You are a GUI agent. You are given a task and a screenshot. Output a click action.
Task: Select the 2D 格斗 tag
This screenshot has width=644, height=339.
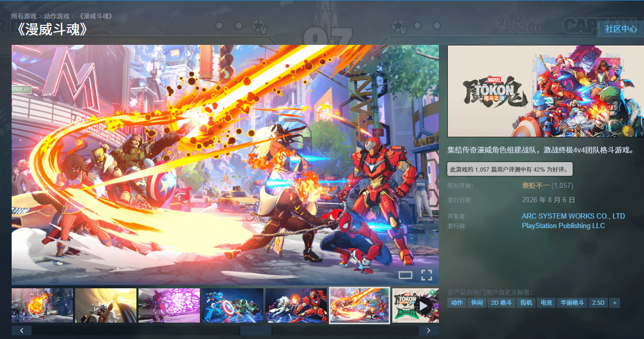(x=501, y=303)
